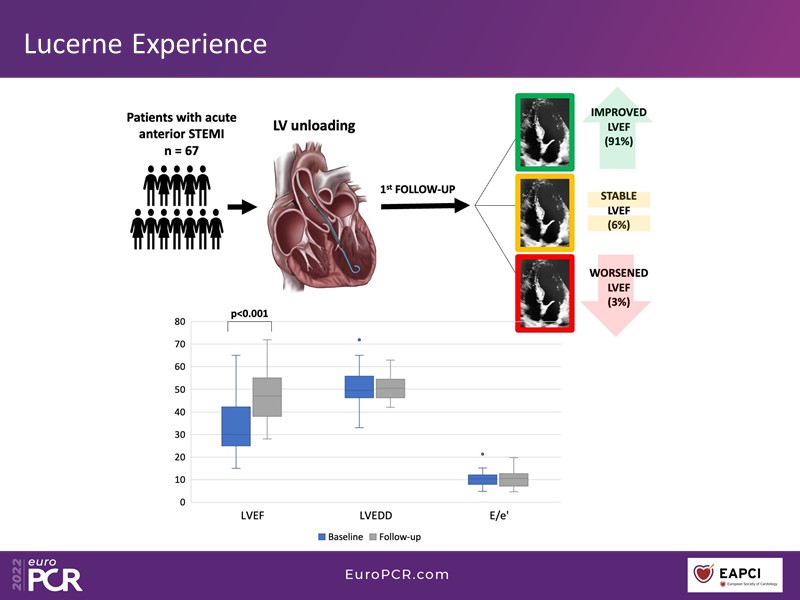800x600 pixels.
Task: Click the EAPCI logo
Action: 736,575
